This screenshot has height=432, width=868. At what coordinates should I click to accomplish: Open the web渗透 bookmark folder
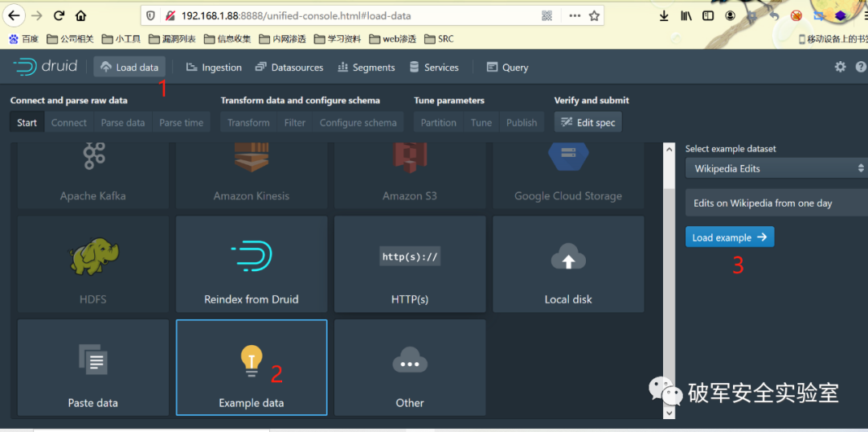[392, 39]
